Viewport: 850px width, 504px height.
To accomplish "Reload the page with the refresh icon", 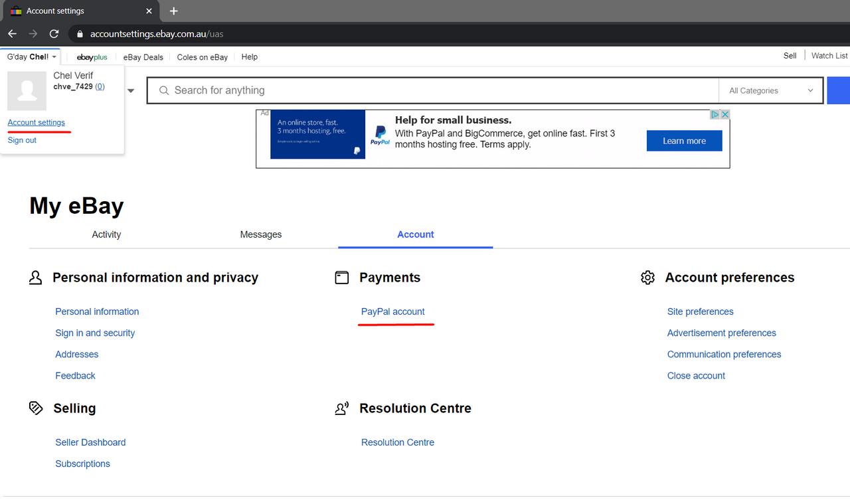I will (x=54, y=34).
